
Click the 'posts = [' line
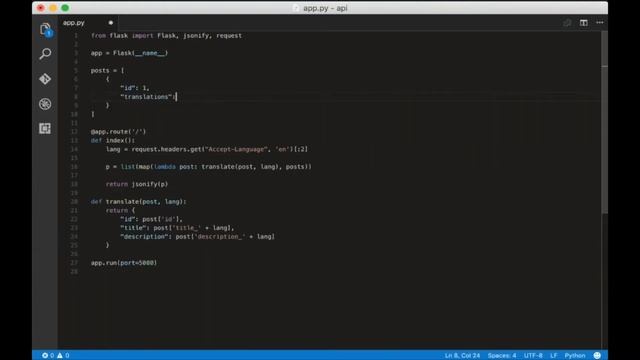pyautogui.click(x=107, y=71)
